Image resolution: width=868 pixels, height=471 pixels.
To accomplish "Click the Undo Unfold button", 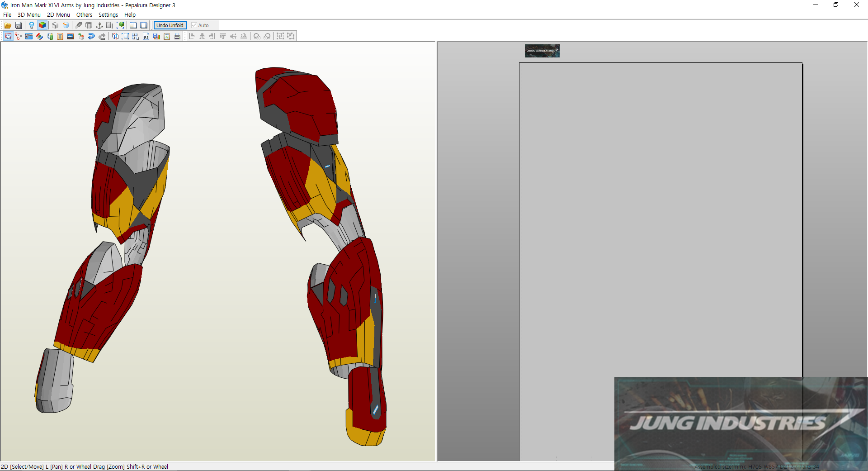I will (170, 25).
